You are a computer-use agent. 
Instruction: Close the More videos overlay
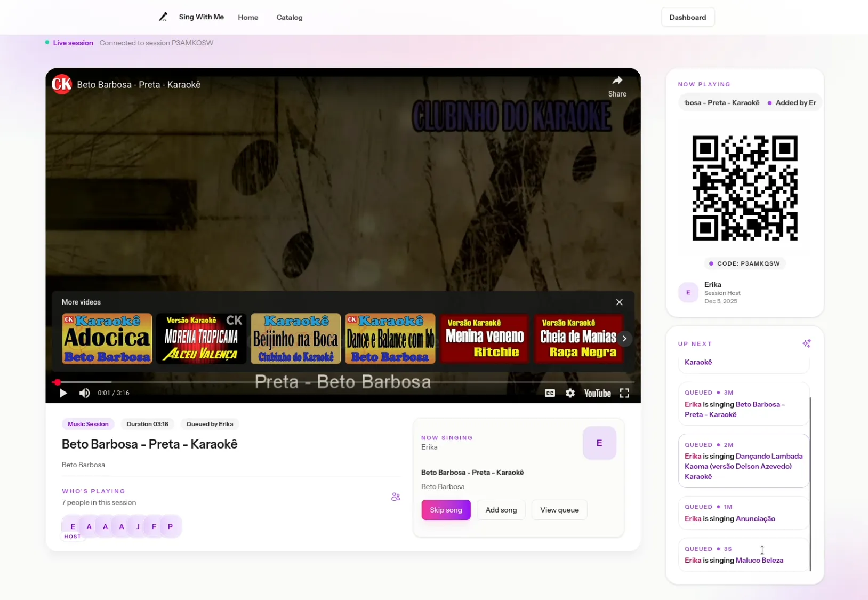(619, 302)
